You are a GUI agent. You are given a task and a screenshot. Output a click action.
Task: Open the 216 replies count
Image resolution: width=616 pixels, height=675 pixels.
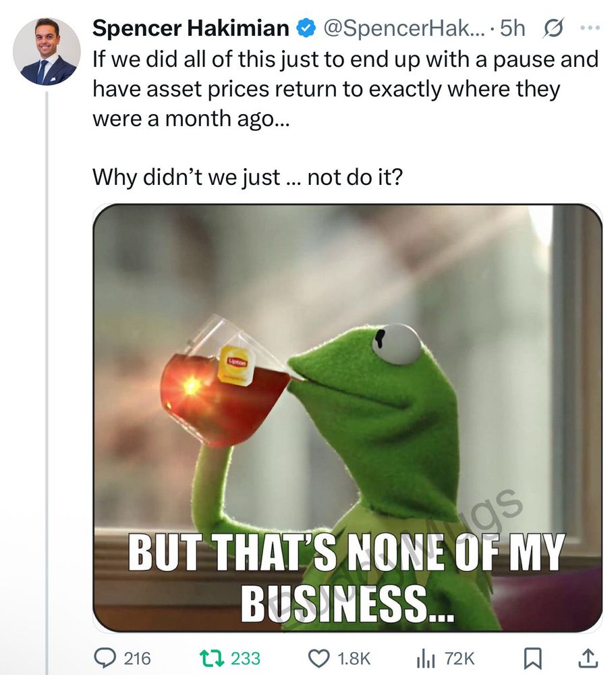click(x=137, y=659)
